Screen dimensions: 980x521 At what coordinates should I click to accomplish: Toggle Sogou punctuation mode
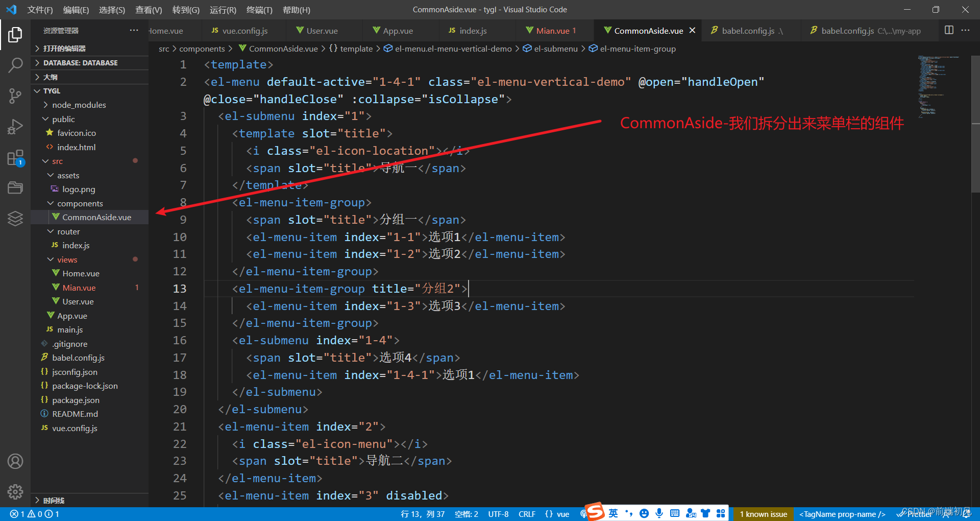coord(629,513)
